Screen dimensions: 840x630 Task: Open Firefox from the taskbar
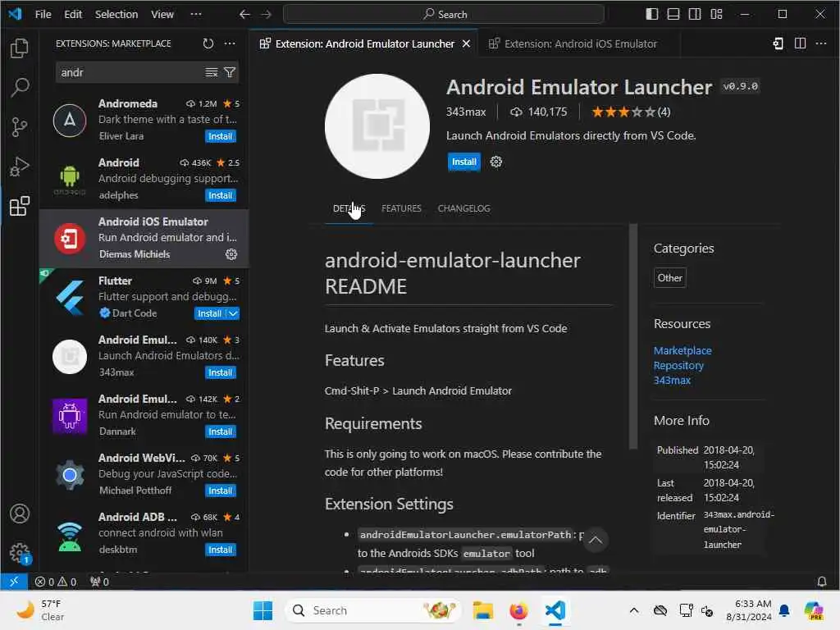click(518, 610)
